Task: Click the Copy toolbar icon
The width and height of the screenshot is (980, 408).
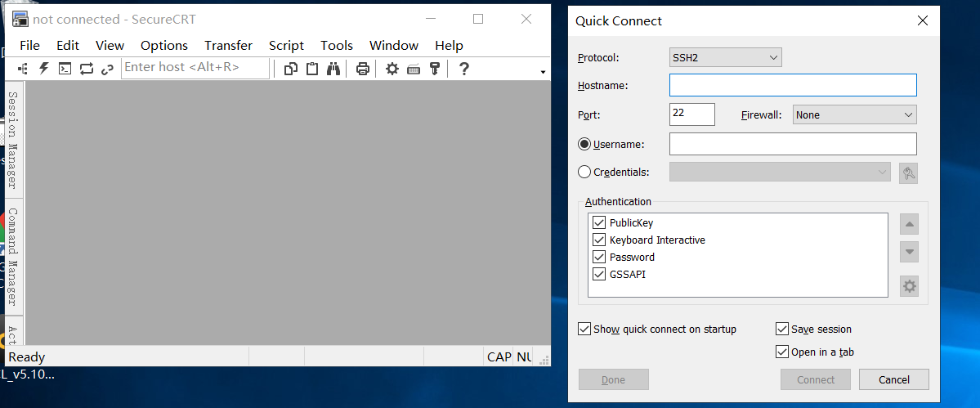Action: click(x=290, y=69)
